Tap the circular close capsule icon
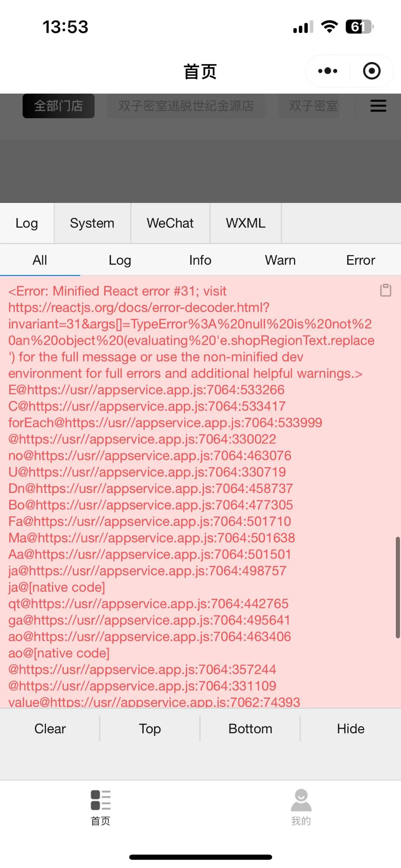This screenshot has width=401, height=868. [372, 71]
